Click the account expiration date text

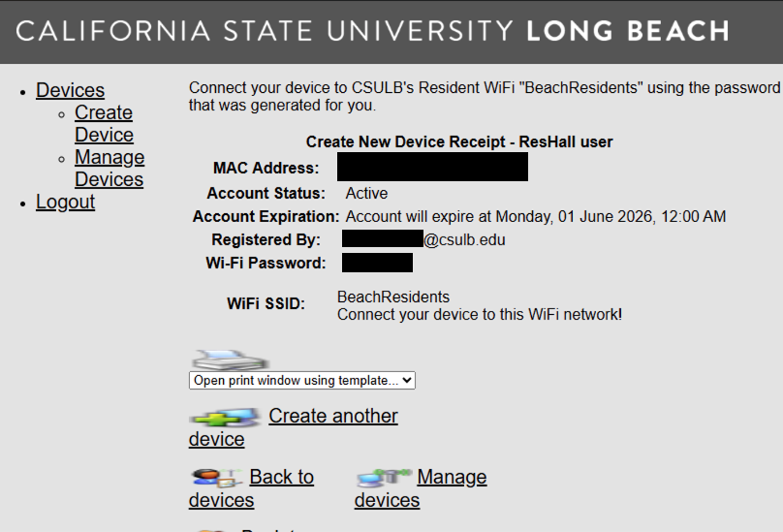click(536, 216)
